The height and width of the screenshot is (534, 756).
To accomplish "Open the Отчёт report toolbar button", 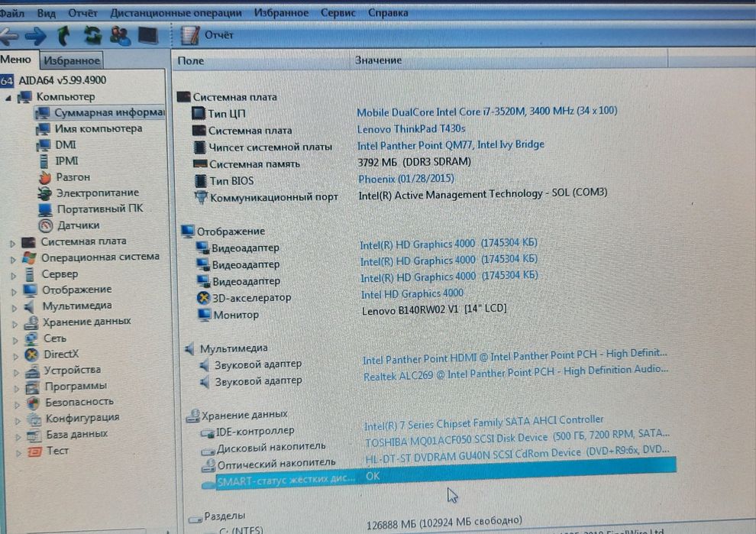I will (207, 35).
